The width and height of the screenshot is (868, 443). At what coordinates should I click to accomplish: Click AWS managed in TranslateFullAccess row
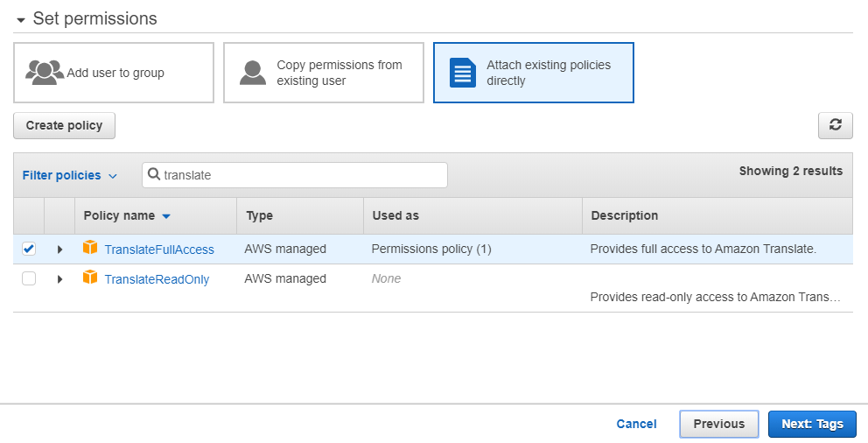click(285, 249)
